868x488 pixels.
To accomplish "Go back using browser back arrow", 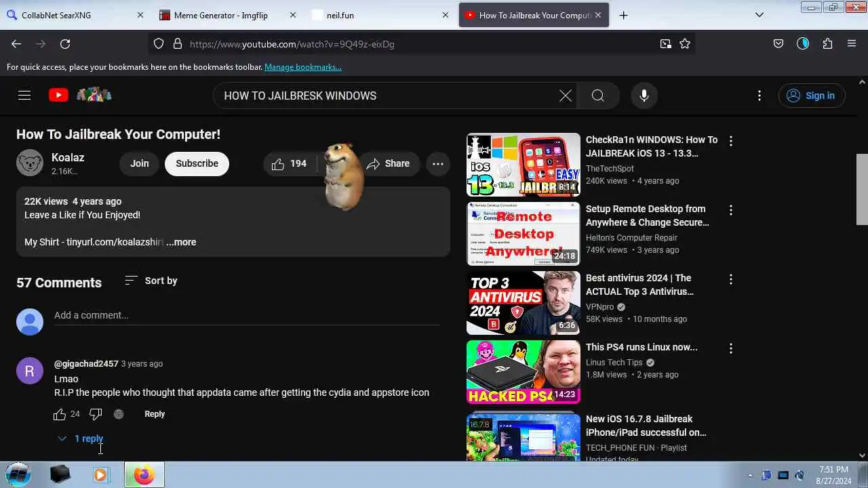I will coord(16,44).
